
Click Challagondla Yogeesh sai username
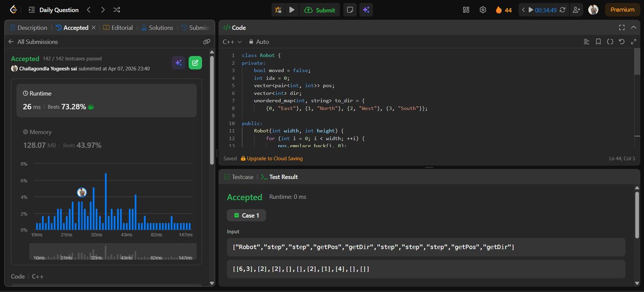click(48, 69)
